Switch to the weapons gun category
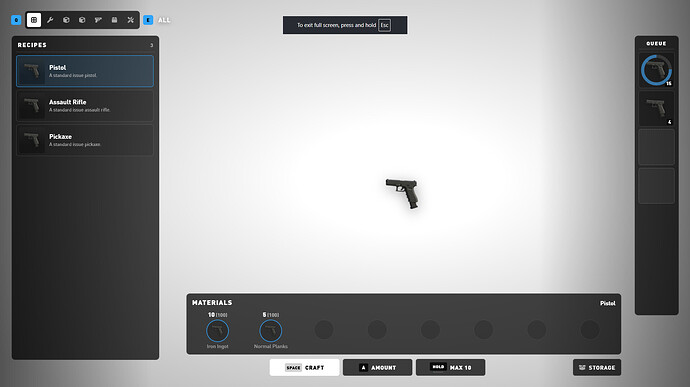690x387 pixels. pos(98,20)
